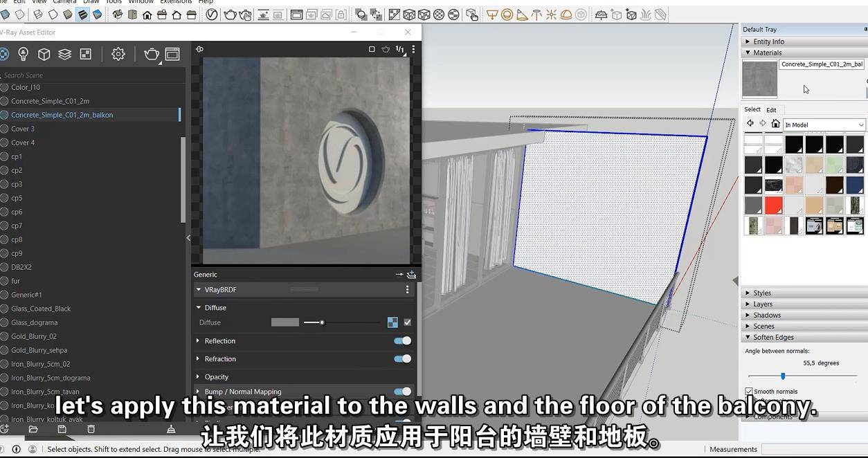The height and width of the screenshot is (458, 868).
Task: Add a V-Ray Omni Light sun-shaped icon
Action: 552,15
